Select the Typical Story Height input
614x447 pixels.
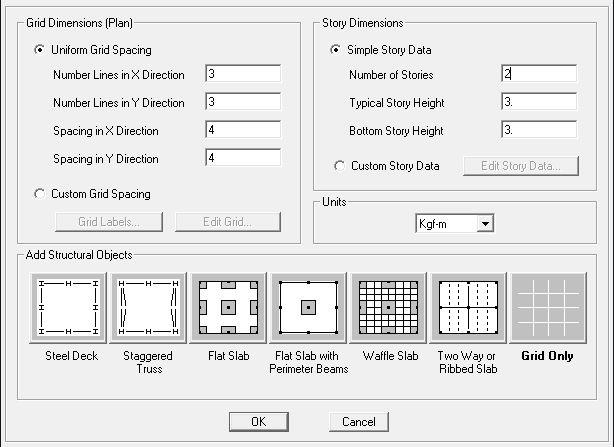click(539, 102)
